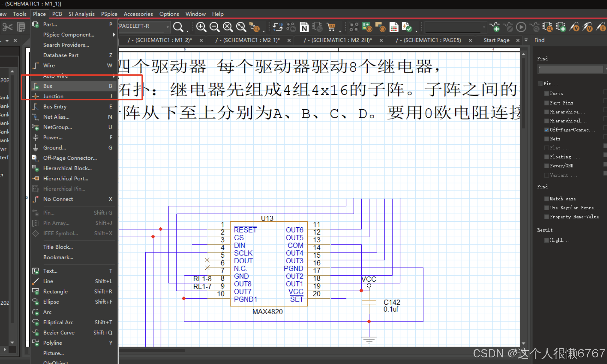Click the circular Run simulation play icon
The height and width of the screenshot is (364, 607).
(x=521, y=27)
